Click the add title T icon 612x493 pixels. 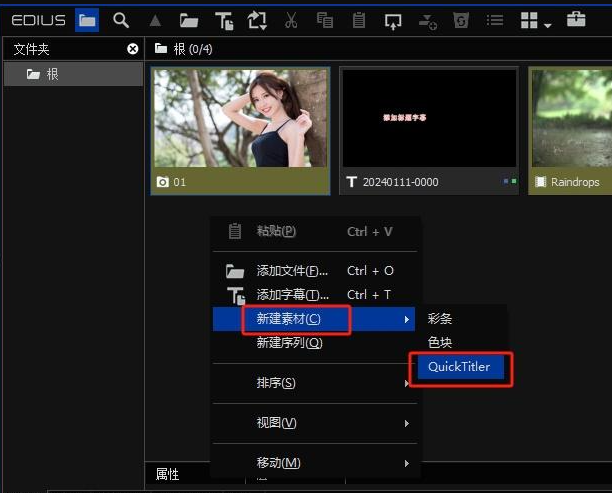(x=224, y=20)
